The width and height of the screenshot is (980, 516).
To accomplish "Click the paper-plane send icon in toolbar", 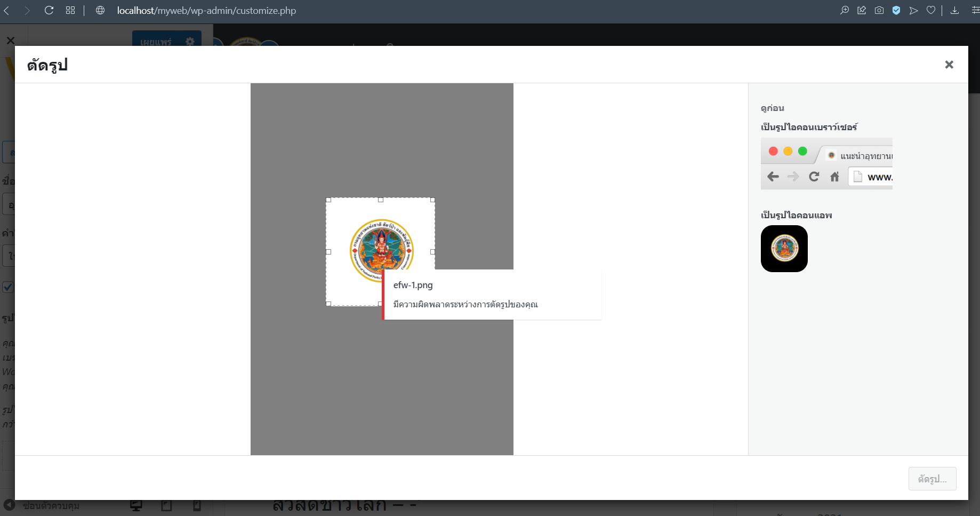I will click(914, 11).
